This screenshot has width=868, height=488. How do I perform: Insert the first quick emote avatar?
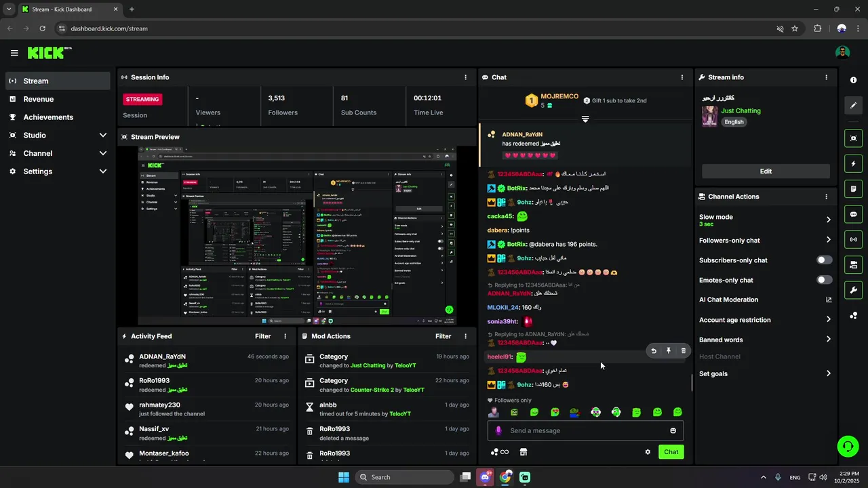click(494, 412)
